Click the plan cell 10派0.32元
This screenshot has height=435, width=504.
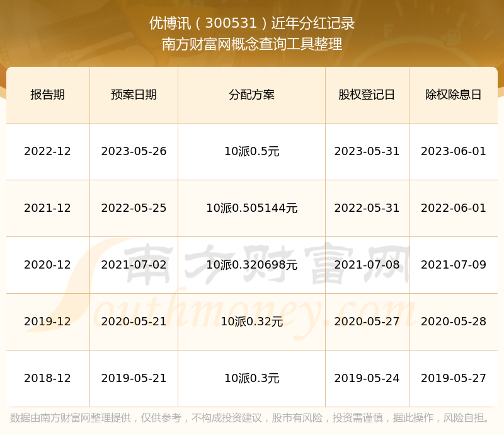pyautogui.click(x=251, y=321)
